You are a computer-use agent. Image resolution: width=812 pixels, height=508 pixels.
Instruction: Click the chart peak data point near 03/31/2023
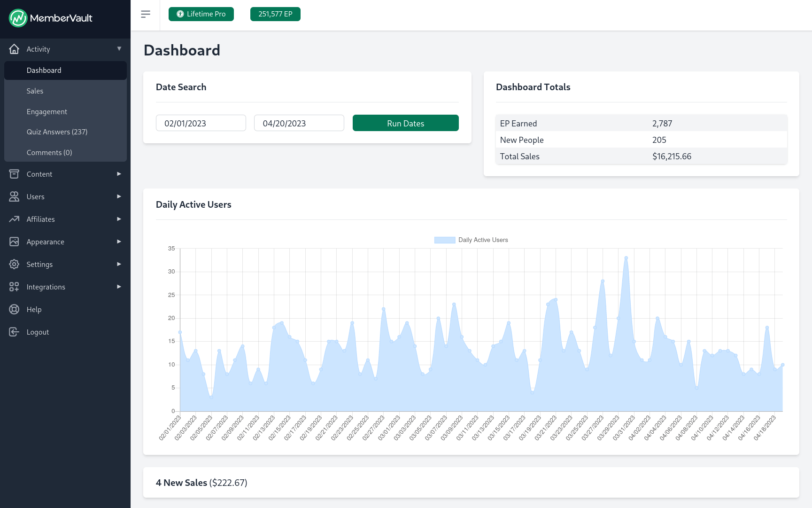pyautogui.click(x=626, y=258)
